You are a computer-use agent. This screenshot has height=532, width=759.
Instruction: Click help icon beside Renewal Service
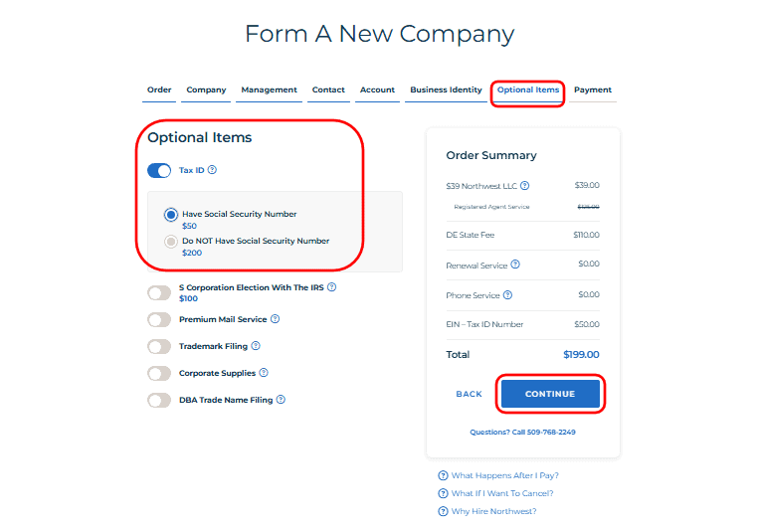(515, 265)
